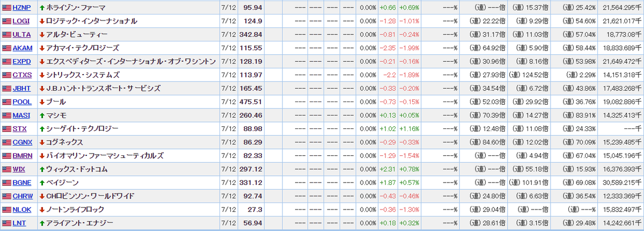Open the CHRW ticker link
Viewport: 644px width, 231px height.
(x=22, y=196)
